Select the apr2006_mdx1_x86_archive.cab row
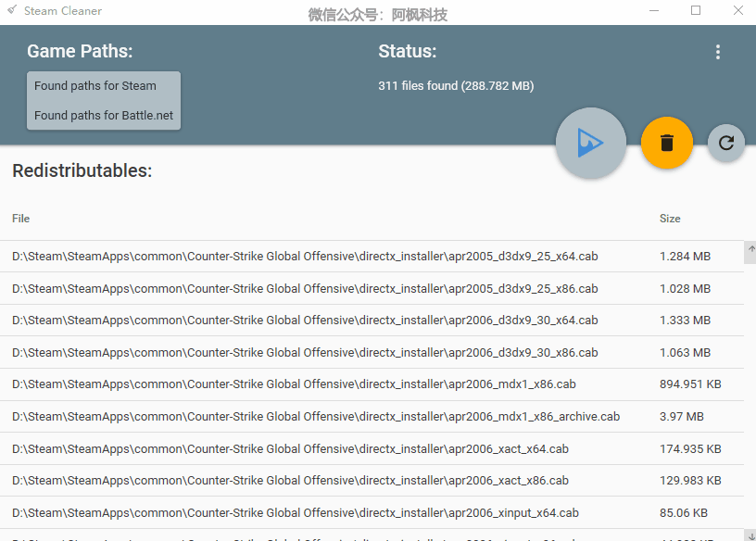Screen dimensions: 756x541 point(372,416)
